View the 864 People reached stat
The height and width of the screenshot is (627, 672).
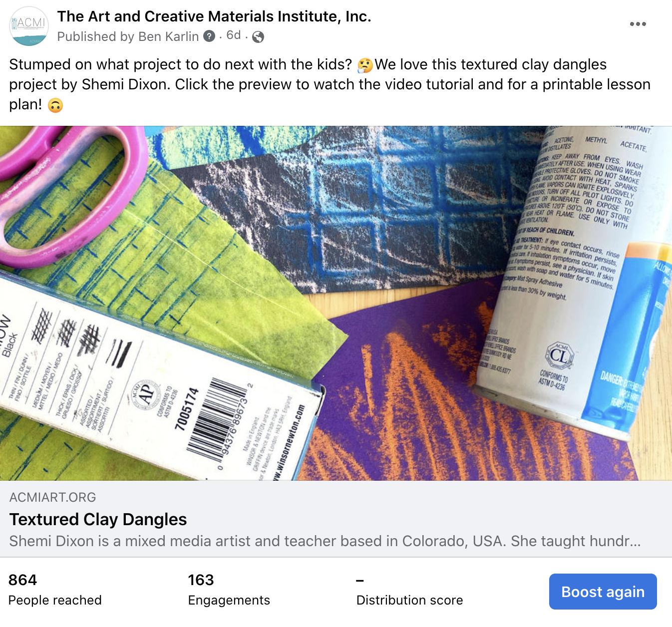(x=55, y=589)
